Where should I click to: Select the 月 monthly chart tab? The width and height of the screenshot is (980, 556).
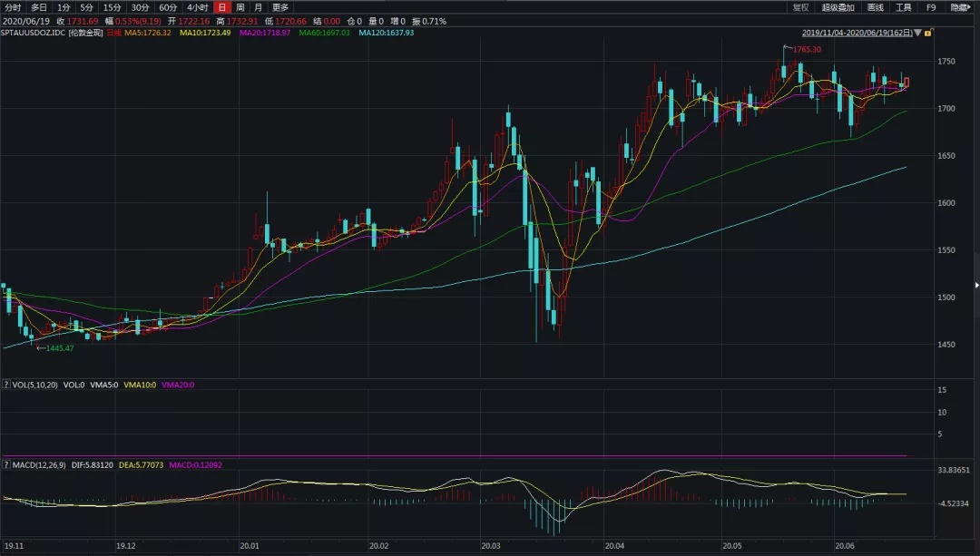click(258, 7)
